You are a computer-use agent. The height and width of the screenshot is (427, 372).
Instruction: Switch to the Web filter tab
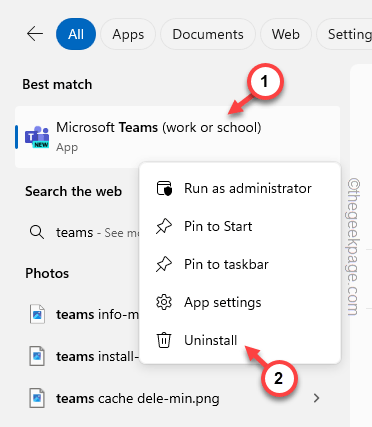point(286,34)
